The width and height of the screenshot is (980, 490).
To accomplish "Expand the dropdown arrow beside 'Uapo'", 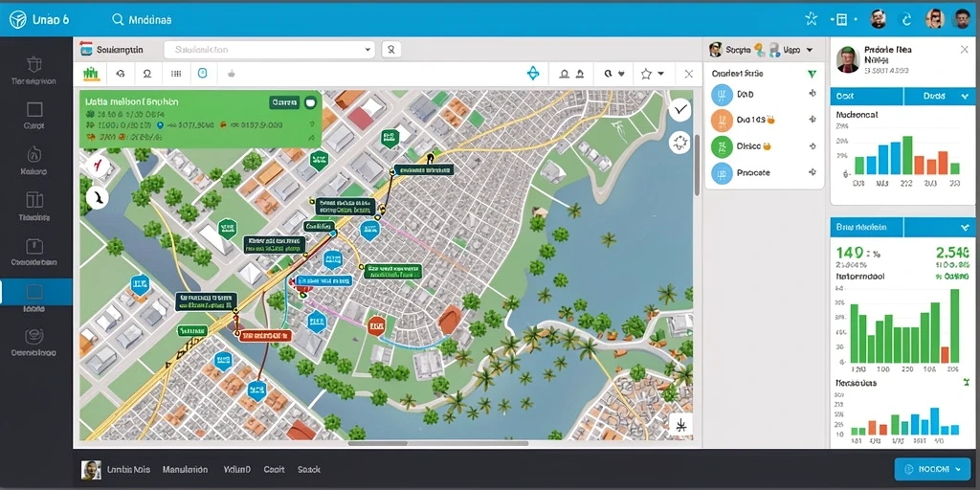I will click(810, 50).
